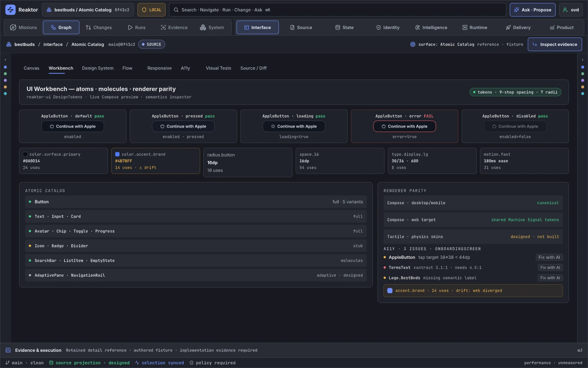588x368 pixels.
Task: Open the System section
Action: 212,28
